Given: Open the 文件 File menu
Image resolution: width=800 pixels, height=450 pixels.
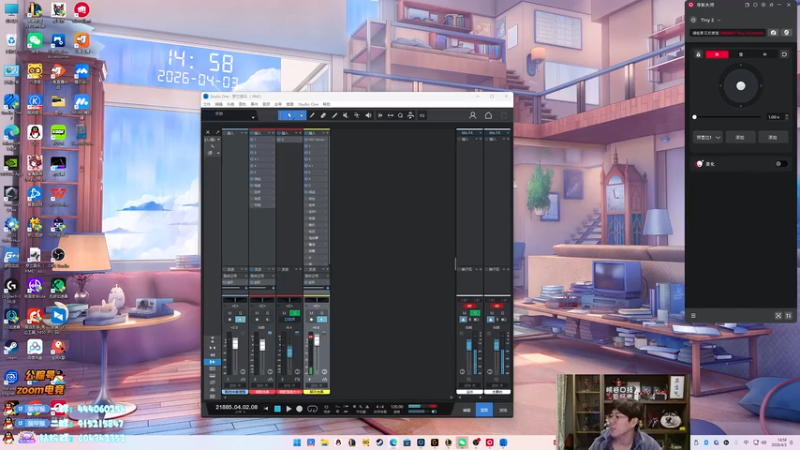Looking at the screenshot, I should (207, 104).
